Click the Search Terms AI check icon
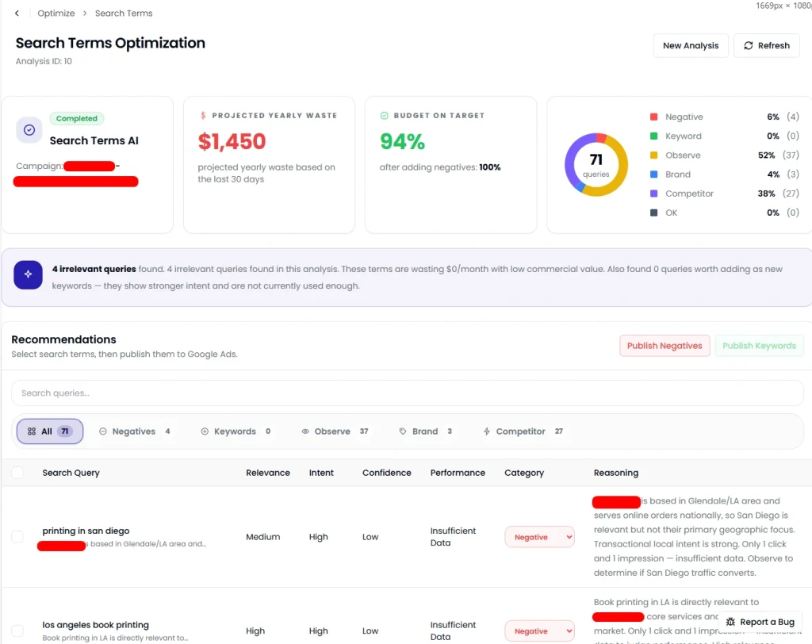Viewport: 812px width, 644px height. coord(29,130)
